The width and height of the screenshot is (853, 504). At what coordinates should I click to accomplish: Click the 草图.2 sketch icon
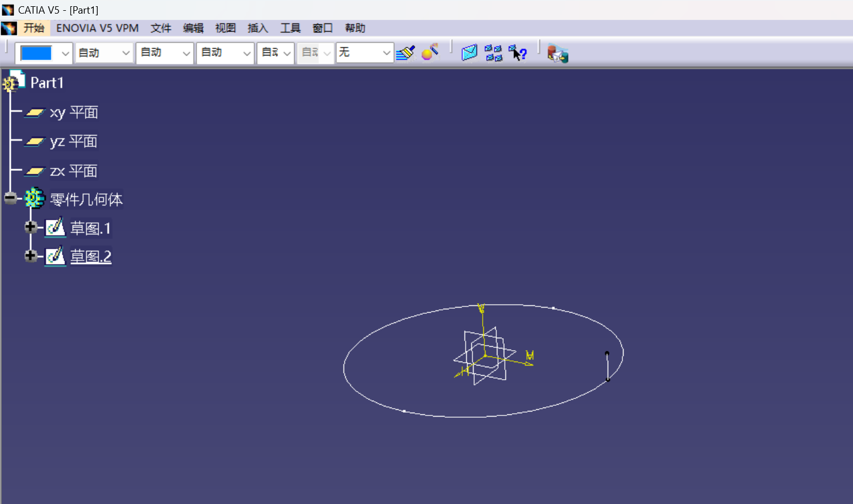(x=55, y=256)
